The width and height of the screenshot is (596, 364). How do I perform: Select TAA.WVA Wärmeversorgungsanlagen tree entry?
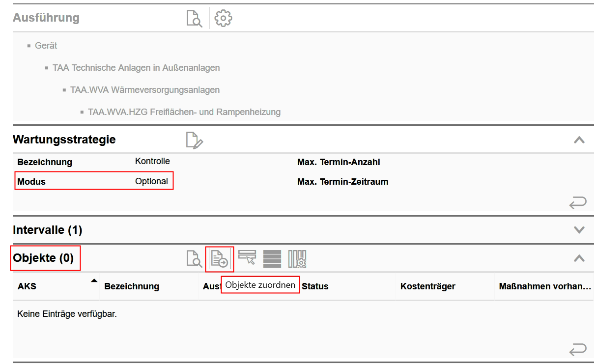[145, 90]
